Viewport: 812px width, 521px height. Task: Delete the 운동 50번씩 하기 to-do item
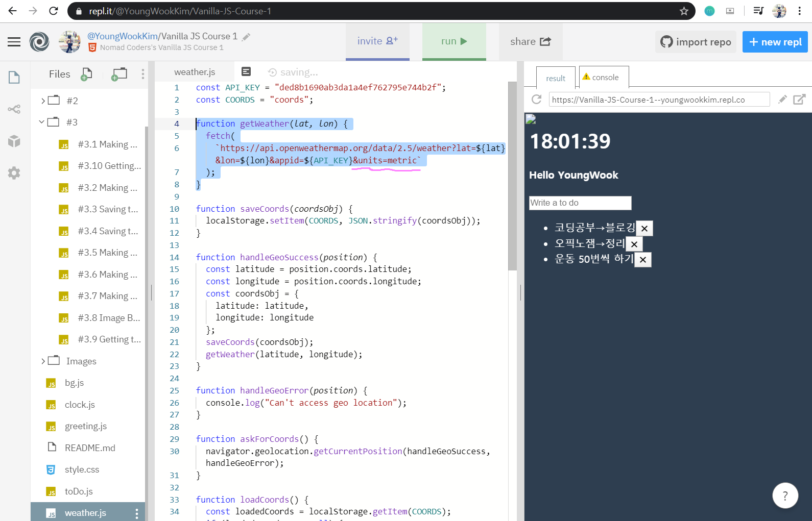coord(643,260)
